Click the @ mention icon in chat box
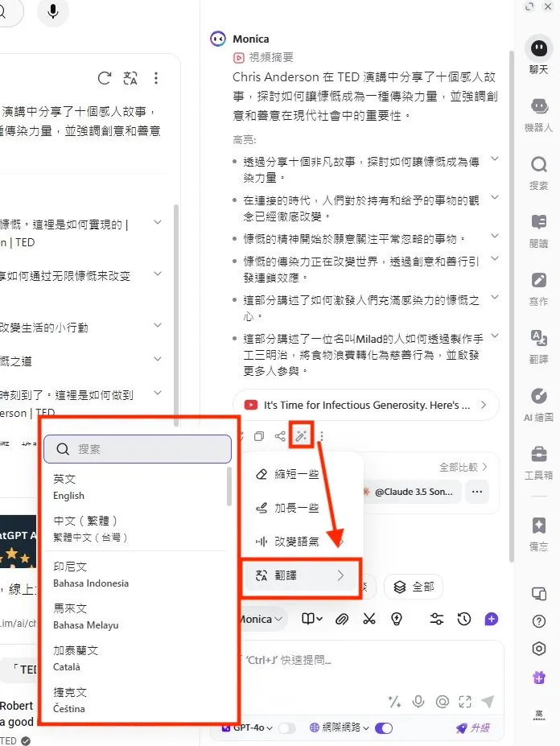Image resolution: width=560 pixels, height=746 pixels. click(442, 701)
